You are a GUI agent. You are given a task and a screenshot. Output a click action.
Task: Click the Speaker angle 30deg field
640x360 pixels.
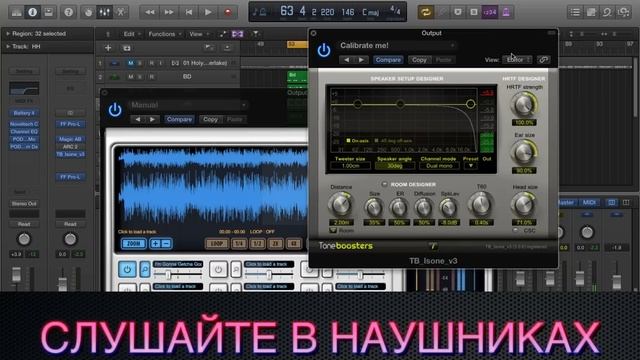coord(395,166)
